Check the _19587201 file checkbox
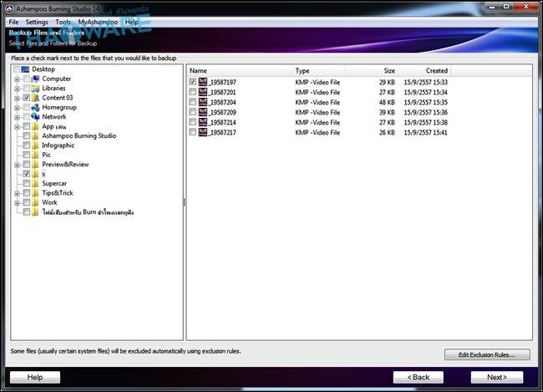 (x=192, y=92)
